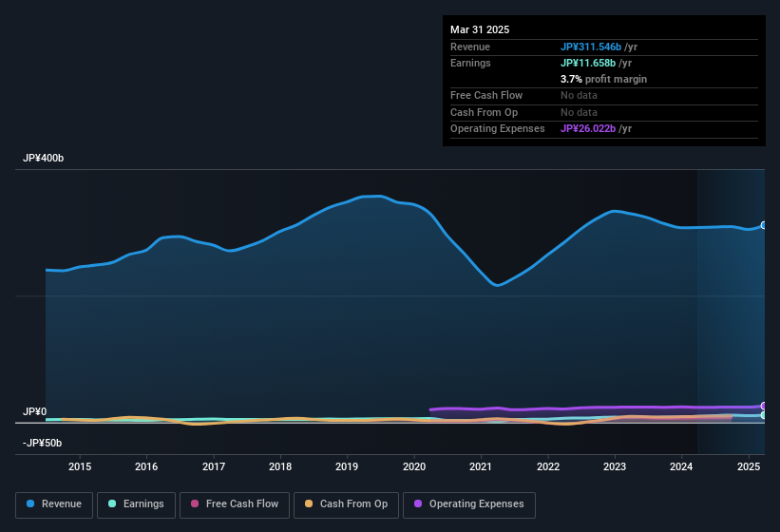Image resolution: width=780 pixels, height=532 pixels.
Task: Click the 2019 x-axis label
Action: [347, 466]
